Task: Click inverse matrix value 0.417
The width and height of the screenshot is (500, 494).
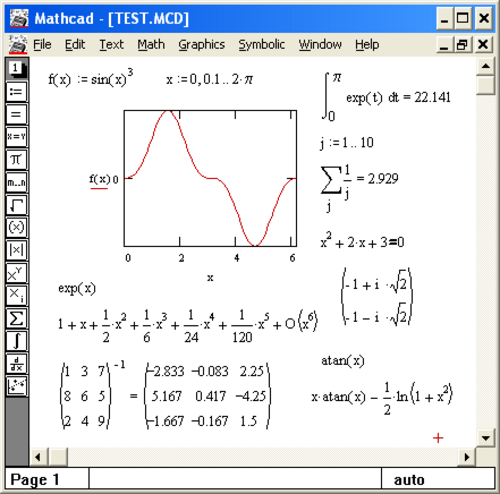Action: tap(212, 396)
